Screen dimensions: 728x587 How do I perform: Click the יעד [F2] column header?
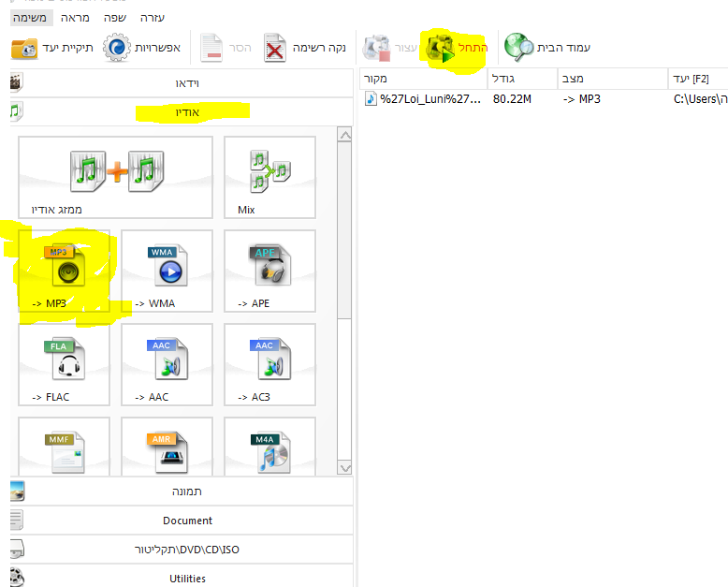click(x=698, y=79)
